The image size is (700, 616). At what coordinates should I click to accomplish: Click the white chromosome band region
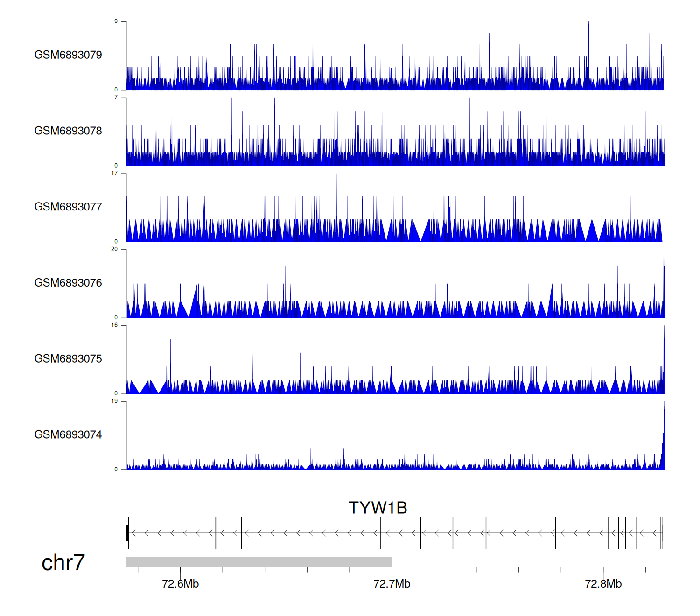(x=527, y=562)
